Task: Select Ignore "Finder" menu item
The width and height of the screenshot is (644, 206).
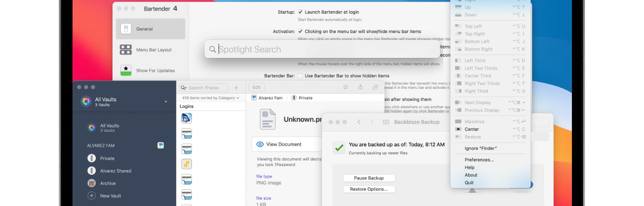Action: [x=490, y=148]
